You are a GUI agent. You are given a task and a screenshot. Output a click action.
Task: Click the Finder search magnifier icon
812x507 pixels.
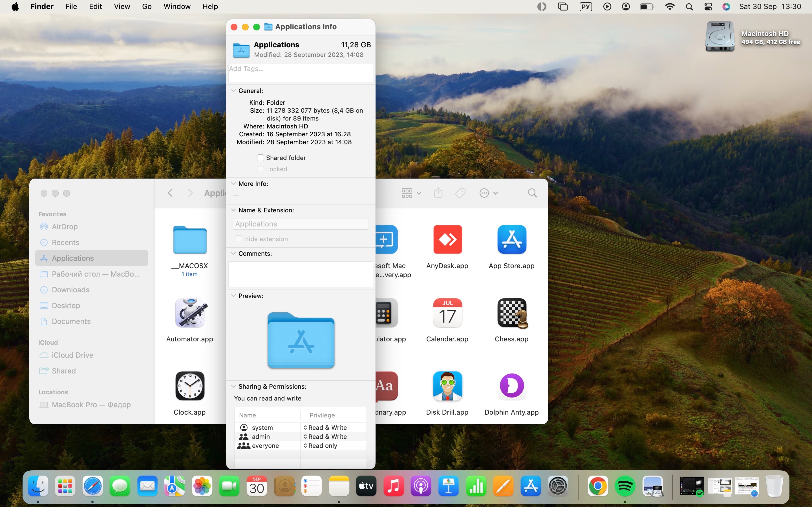[x=532, y=193]
